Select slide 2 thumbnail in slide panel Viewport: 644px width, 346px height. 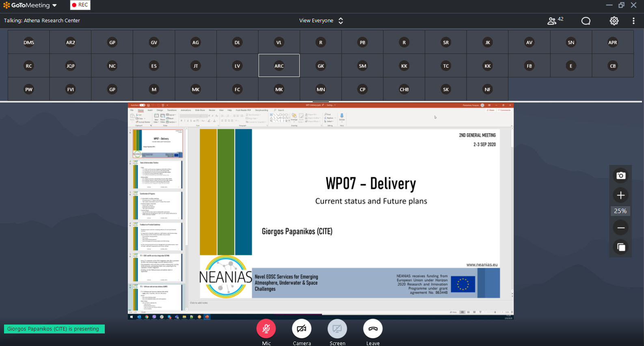(158, 175)
